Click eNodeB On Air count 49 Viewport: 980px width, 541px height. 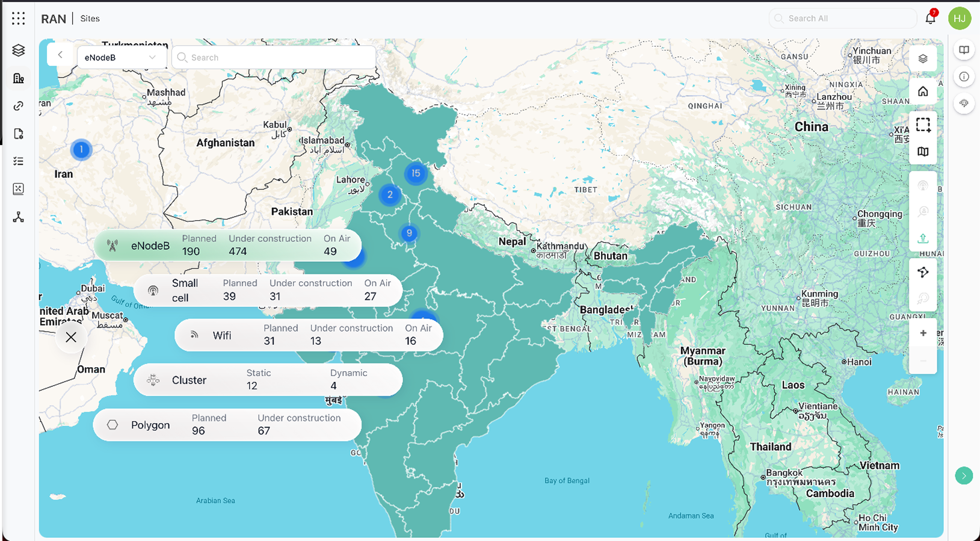coord(330,252)
